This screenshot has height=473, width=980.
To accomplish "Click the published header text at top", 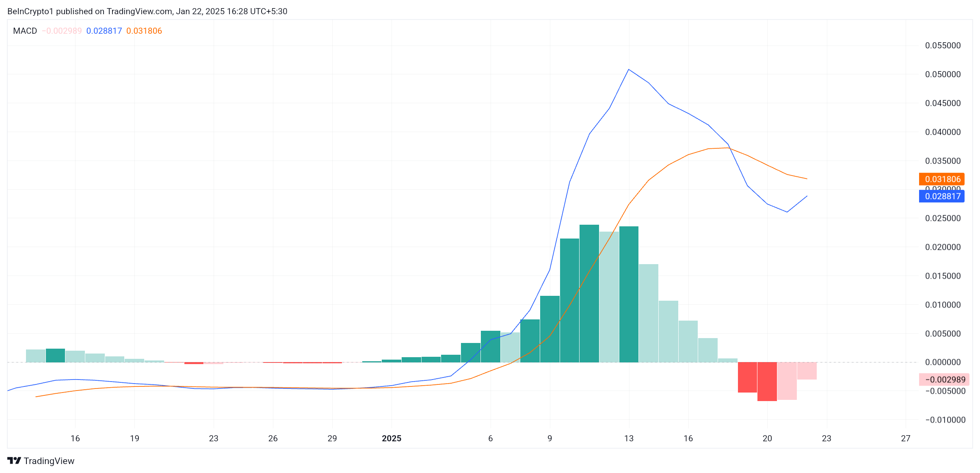I will click(x=147, y=11).
